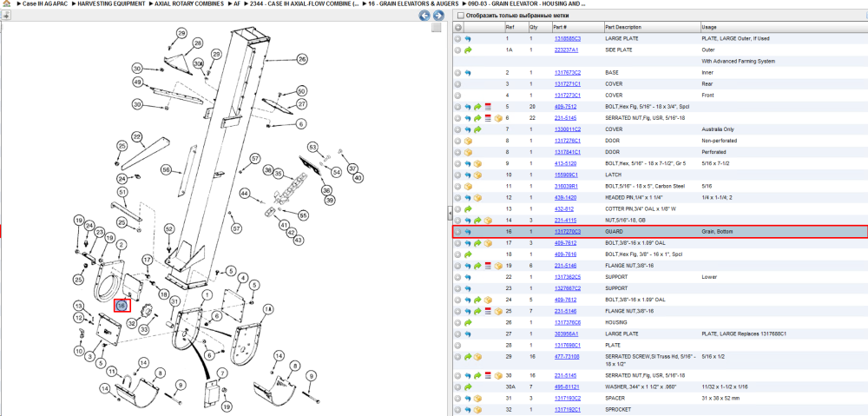Open part link 1317270C3 for GUARD

pyautogui.click(x=568, y=232)
